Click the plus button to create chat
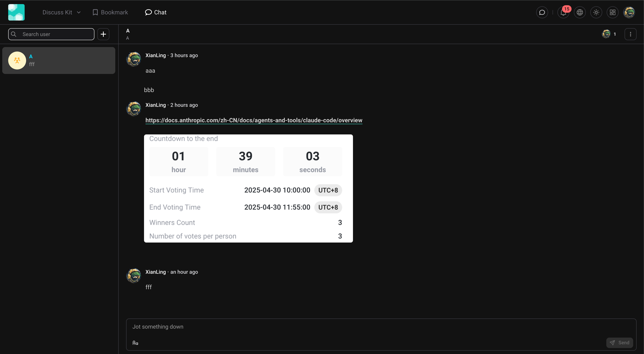Image resolution: width=644 pixels, height=354 pixels. [103, 34]
